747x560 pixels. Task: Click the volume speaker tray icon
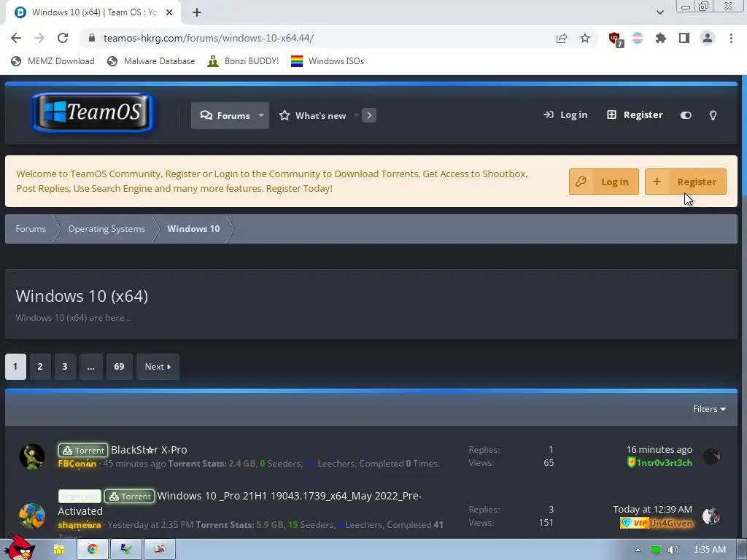(673, 550)
